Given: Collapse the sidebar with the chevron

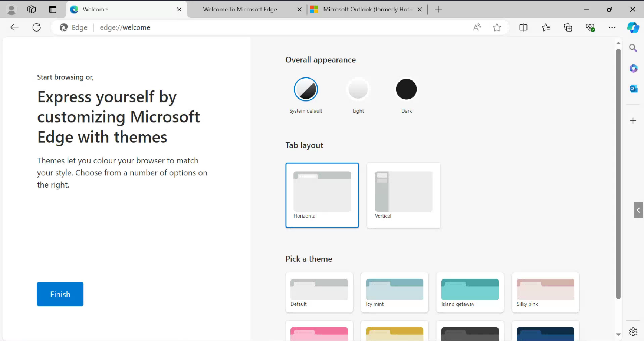Looking at the screenshot, I should click(x=639, y=210).
